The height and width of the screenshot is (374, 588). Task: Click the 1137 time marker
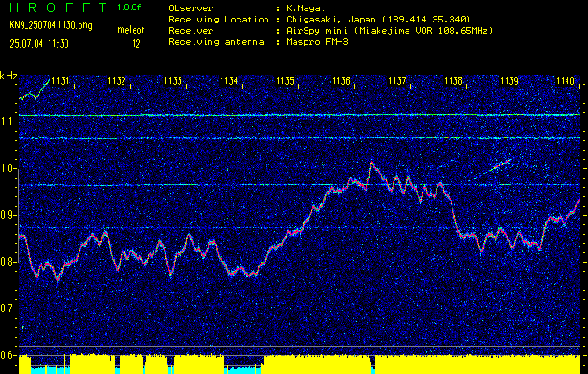tap(397, 80)
